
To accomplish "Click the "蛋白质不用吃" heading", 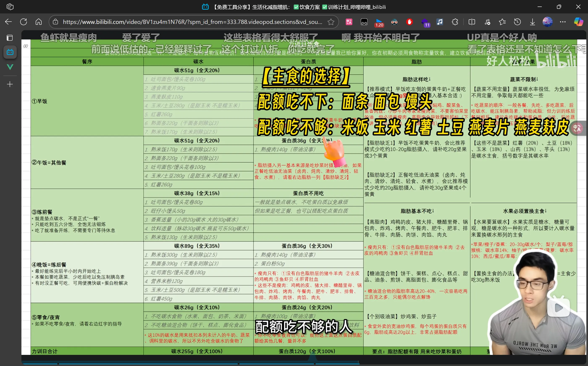I will (x=308, y=193).
